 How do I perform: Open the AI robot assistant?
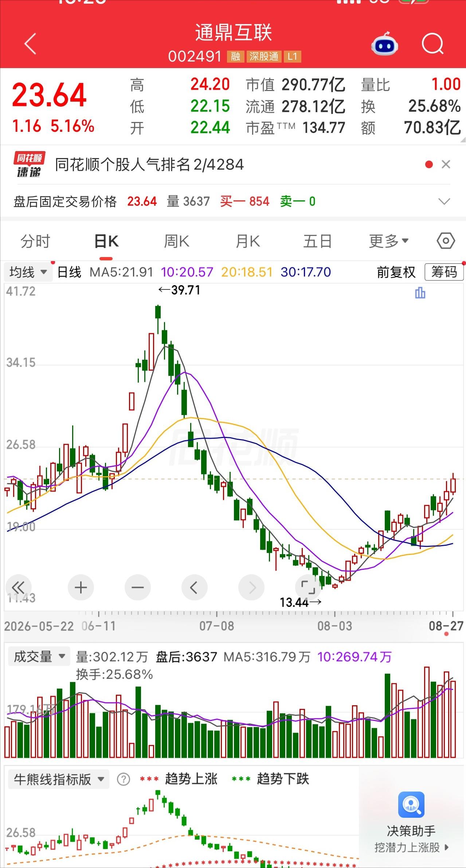tap(384, 44)
